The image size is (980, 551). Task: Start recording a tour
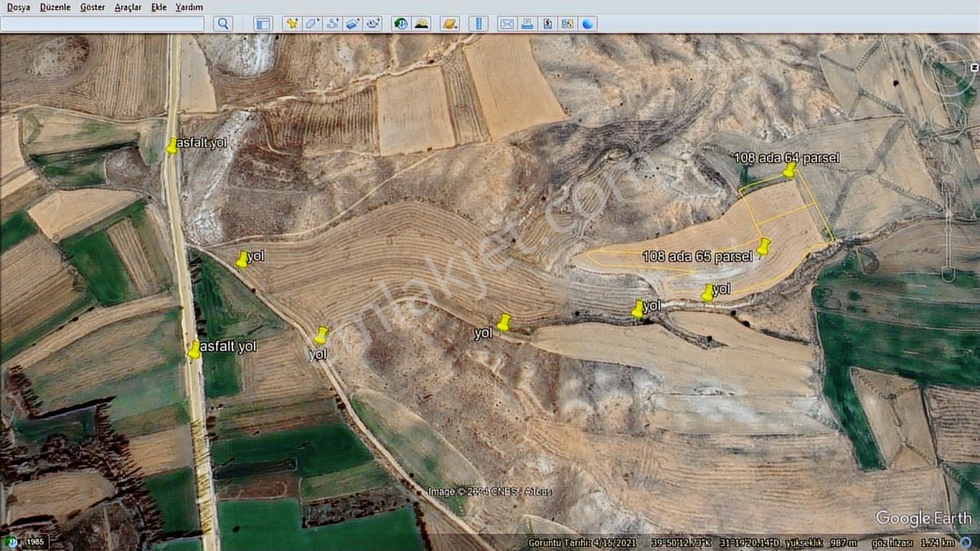372,24
